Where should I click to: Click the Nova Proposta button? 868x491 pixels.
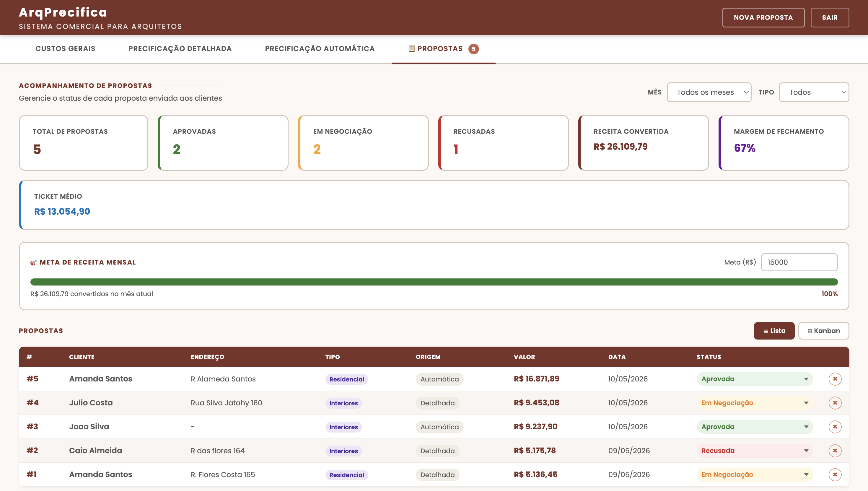tap(763, 17)
